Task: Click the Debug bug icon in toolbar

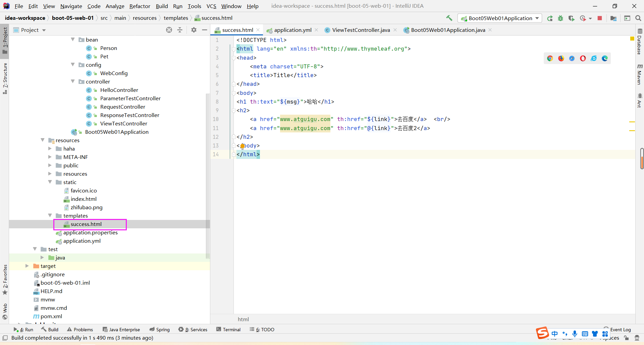Action: [x=560, y=18]
